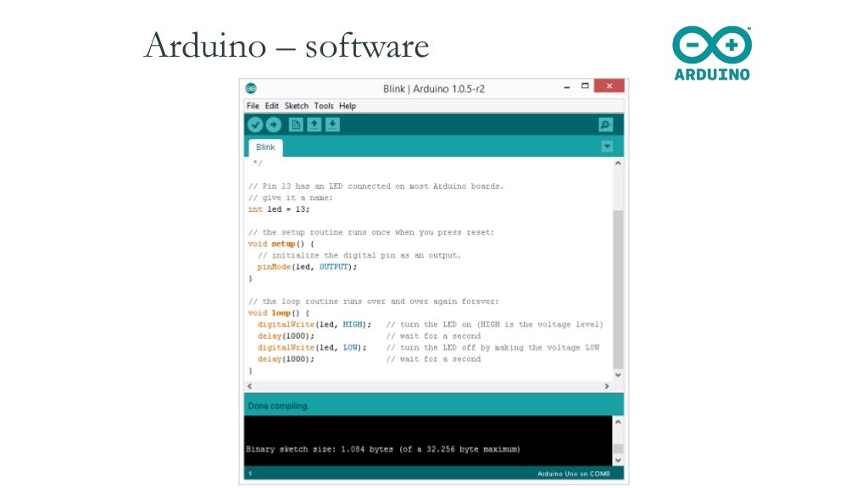Open the Edit menu
The height and width of the screenshot is (488, 868).
[272, 106]
